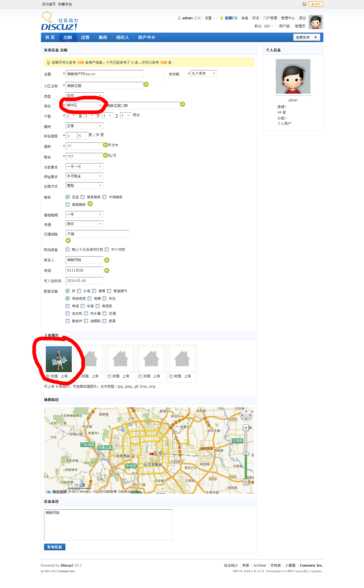Open the 类型 住宅 dropdown
Image resolution: width=364 pixels, height=588 pixels.
pos(84,96)
